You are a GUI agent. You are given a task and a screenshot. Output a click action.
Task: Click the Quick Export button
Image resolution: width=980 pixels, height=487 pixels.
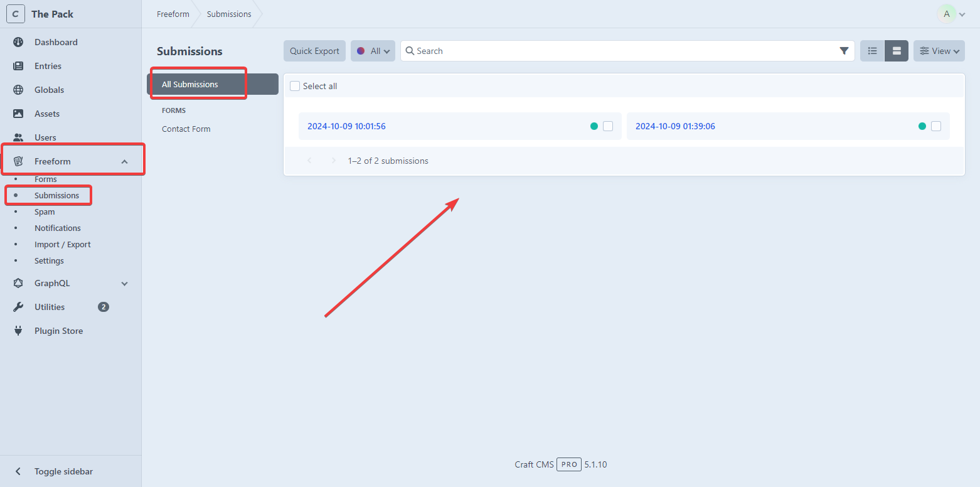(314, 51)
